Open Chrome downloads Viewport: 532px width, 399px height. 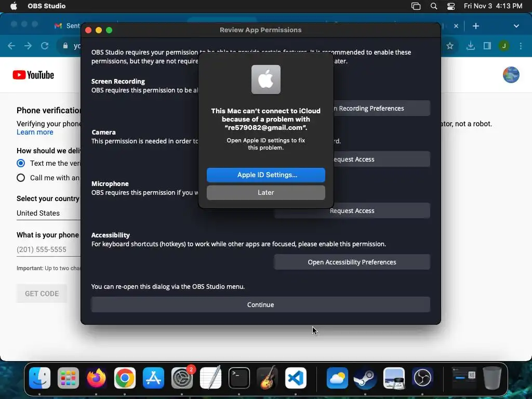(x=471, y=46)
